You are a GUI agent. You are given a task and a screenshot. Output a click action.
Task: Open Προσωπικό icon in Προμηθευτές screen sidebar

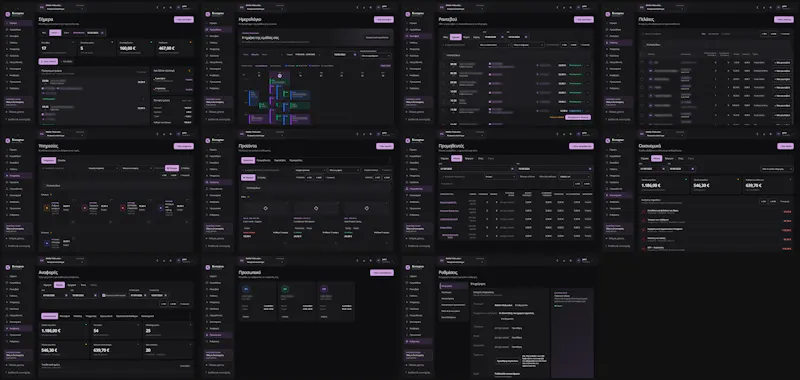(x=408, y=208)
